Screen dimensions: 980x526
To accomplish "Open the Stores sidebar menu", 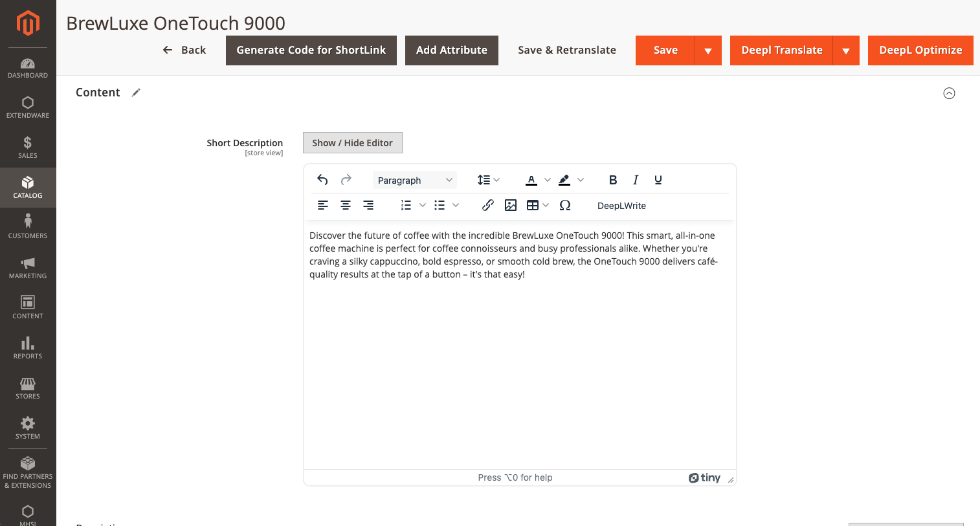I will tap(28, 388).
